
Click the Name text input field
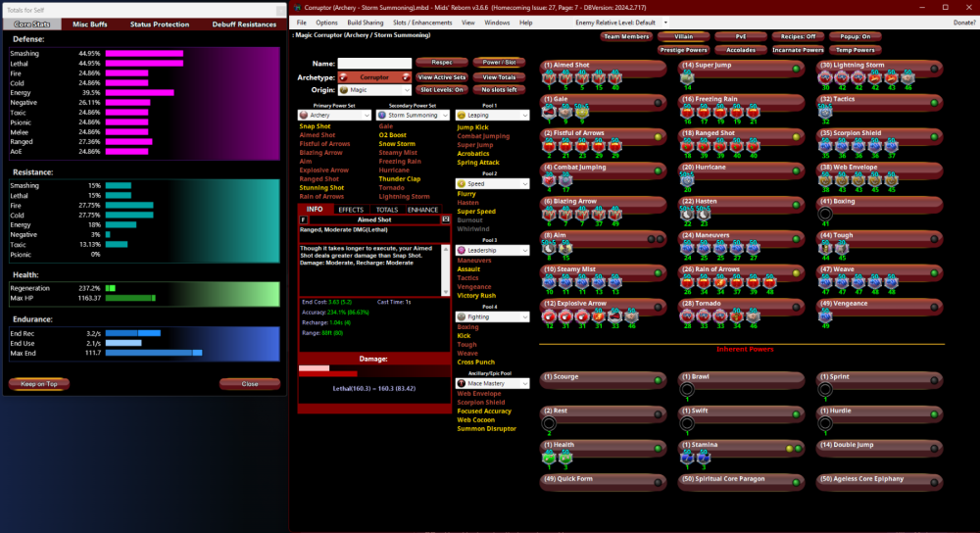coord(374,63)
